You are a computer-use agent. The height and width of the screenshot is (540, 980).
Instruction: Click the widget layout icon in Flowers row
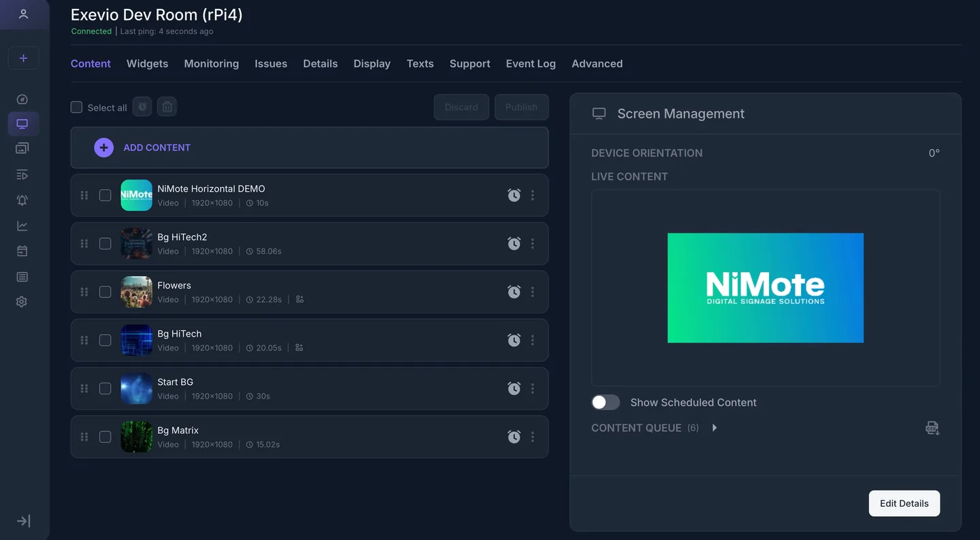coord(299,299)
